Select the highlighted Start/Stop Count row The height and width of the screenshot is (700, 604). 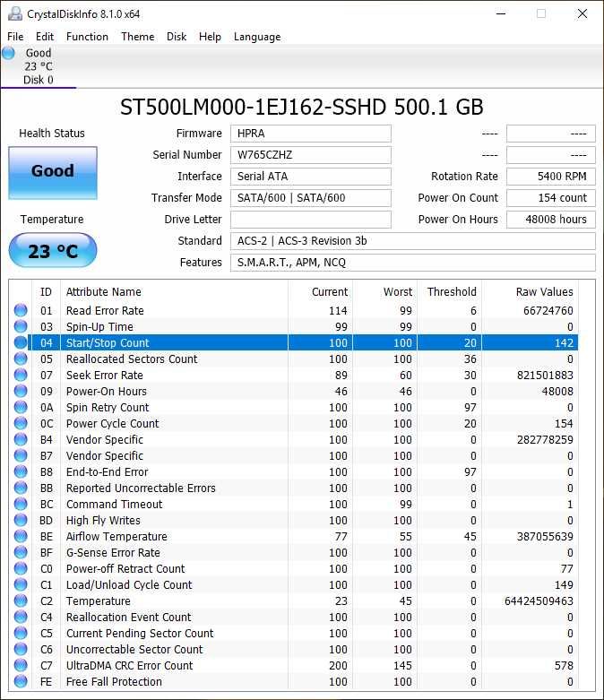point(304,342)
